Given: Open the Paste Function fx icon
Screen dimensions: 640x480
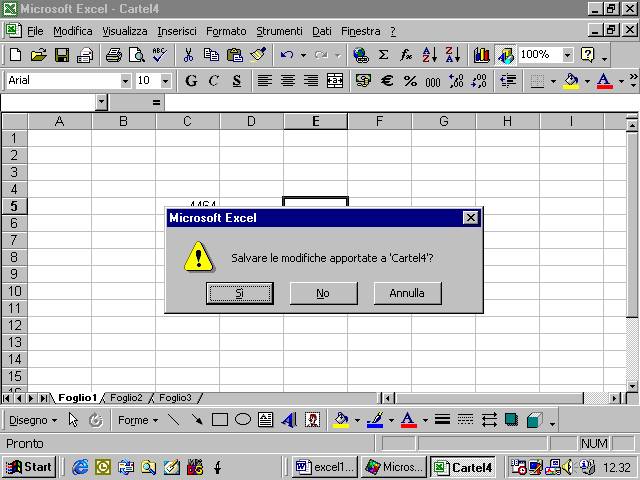Looking at the screenshot, I should click(x=406, y=55).
